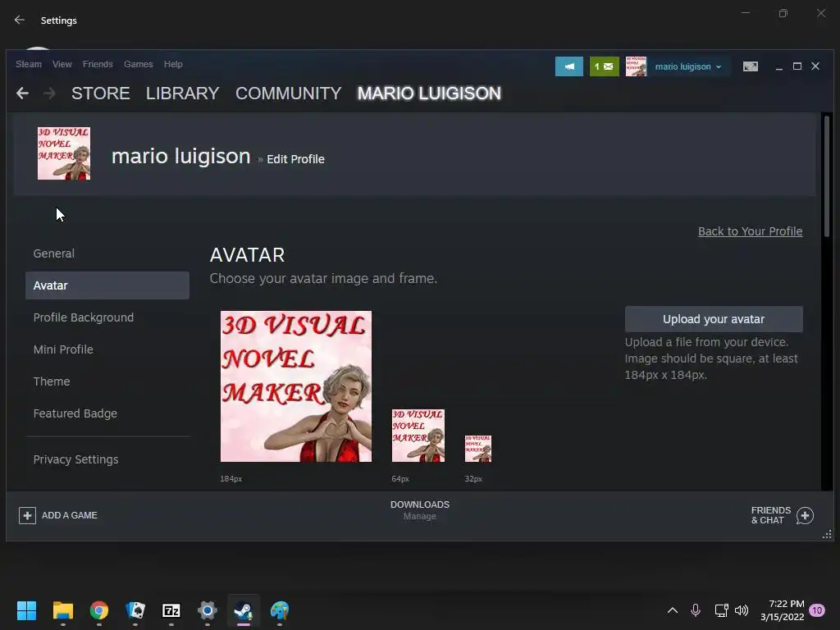Click the Edit Profile breadcrumb text
840x630 pixels.
coord(295,159)
